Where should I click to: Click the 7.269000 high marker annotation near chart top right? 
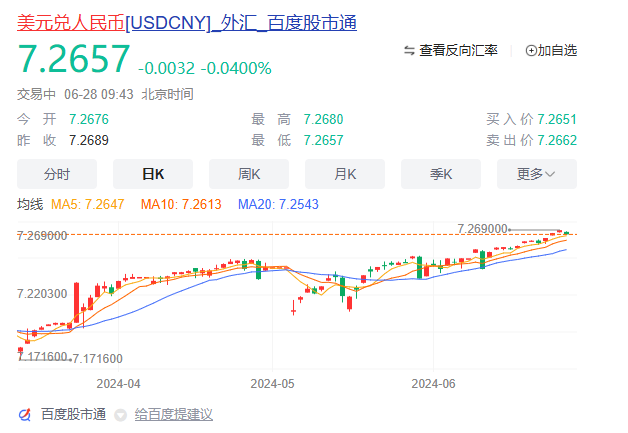[x=483, y=229]
